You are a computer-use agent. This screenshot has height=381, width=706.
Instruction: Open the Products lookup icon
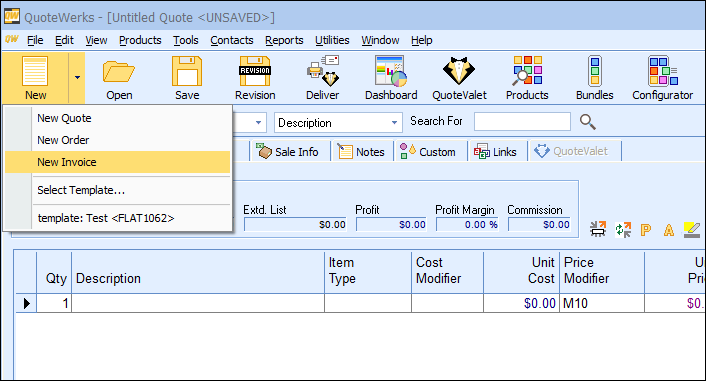pos(527,77)
